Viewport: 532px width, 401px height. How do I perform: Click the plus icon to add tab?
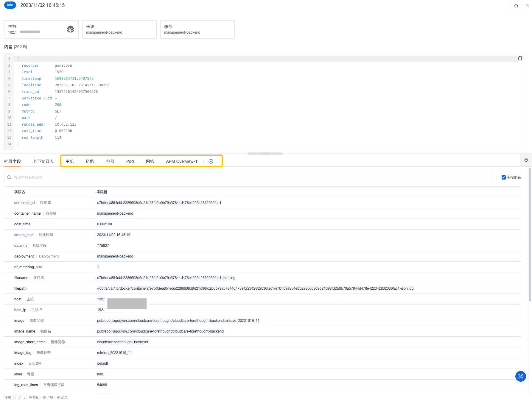point(211,161)
